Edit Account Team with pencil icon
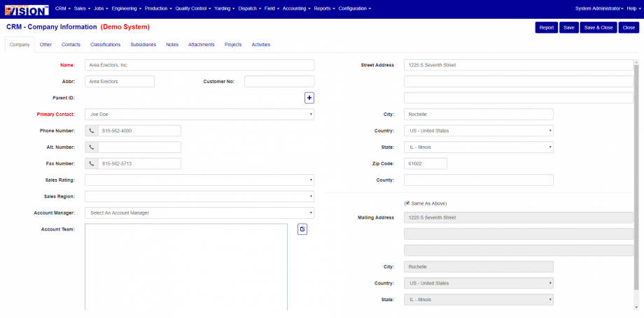This screenshot has height=318, width=644. [x=302, y=229]
